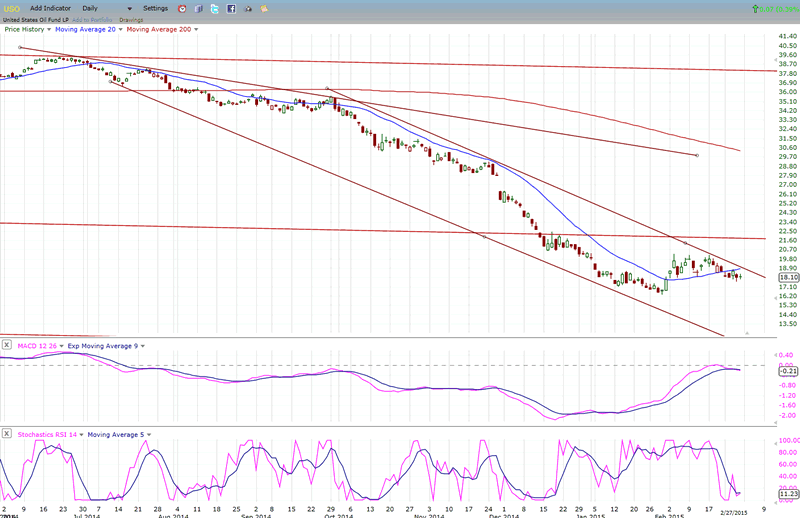Click the USO ticker symbol
800x518 pixels.
pyautogui.click(x=11, y=8)
